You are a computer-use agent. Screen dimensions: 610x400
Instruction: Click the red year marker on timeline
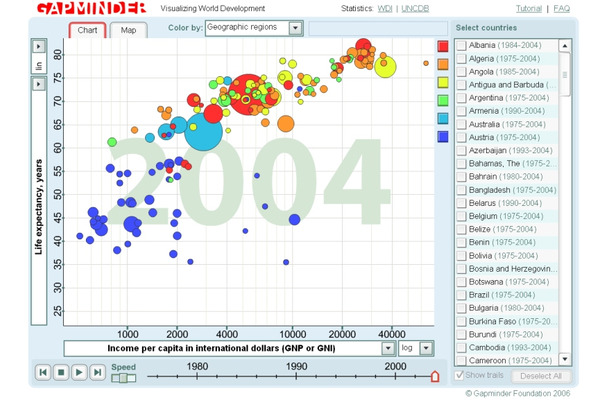click(x=435, y=376)
